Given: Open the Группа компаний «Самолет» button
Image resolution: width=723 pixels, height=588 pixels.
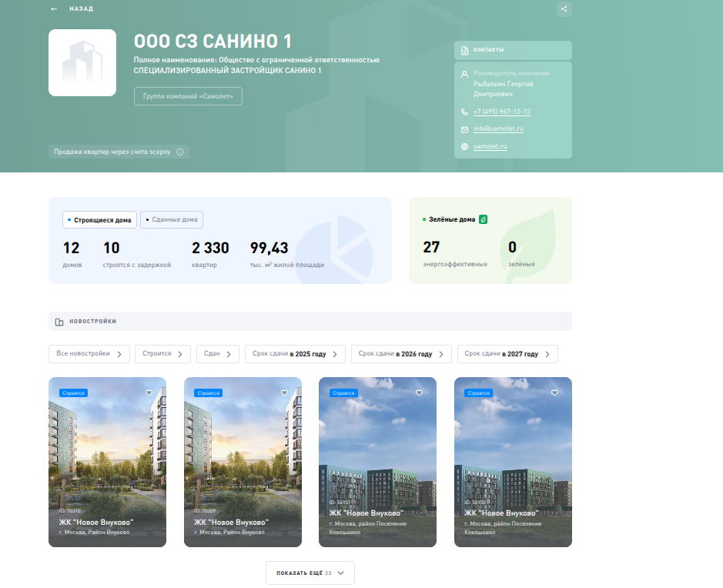Looking at the screenshot, I should pyautogui.click(x=188, y=96).
